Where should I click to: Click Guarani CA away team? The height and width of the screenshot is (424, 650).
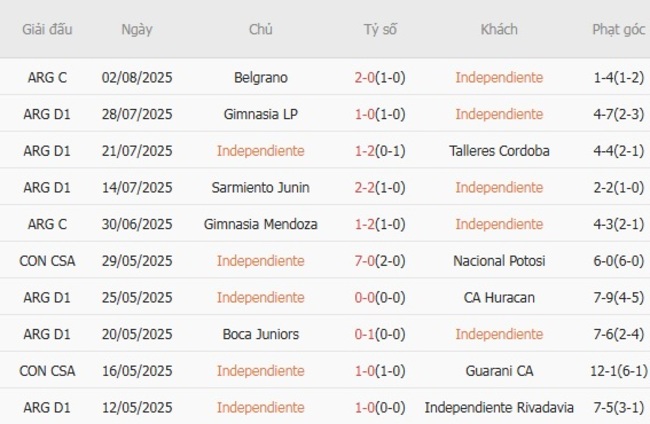coord(499,371)
